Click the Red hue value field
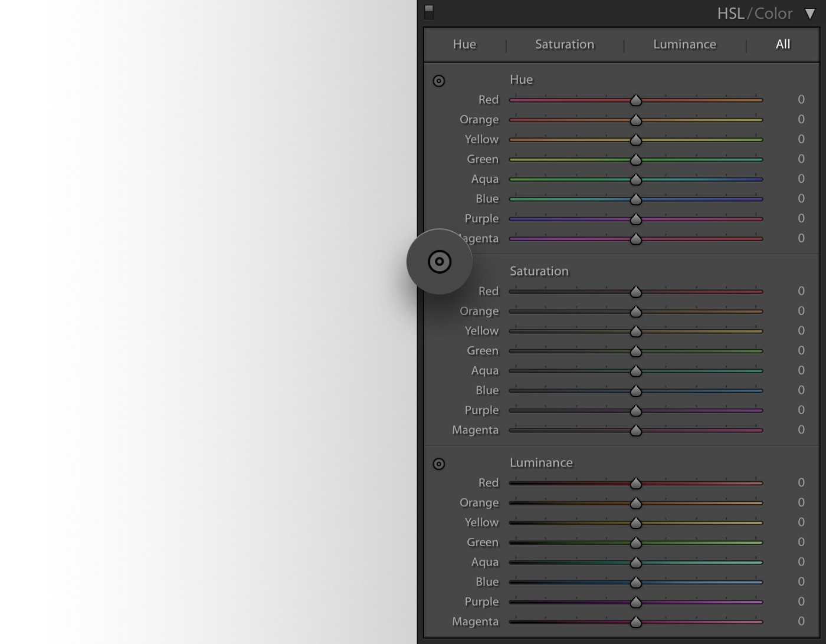 pos(801,100)
